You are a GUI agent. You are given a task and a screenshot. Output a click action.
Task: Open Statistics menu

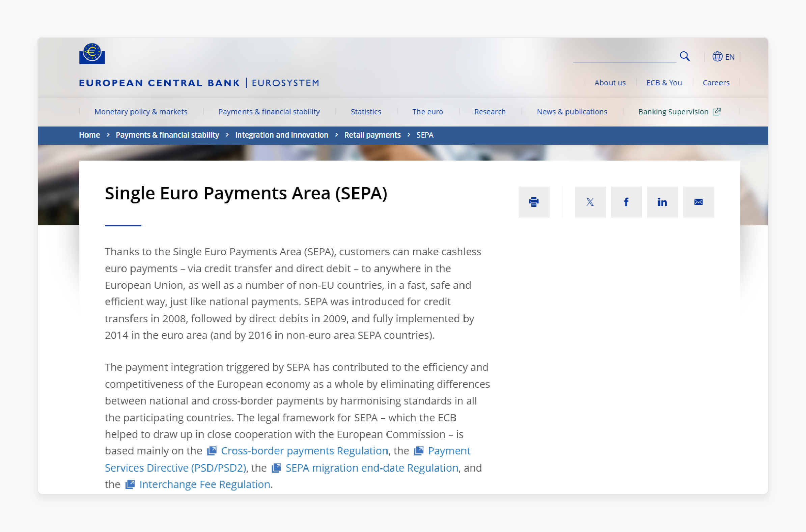[x=366, y=112]
